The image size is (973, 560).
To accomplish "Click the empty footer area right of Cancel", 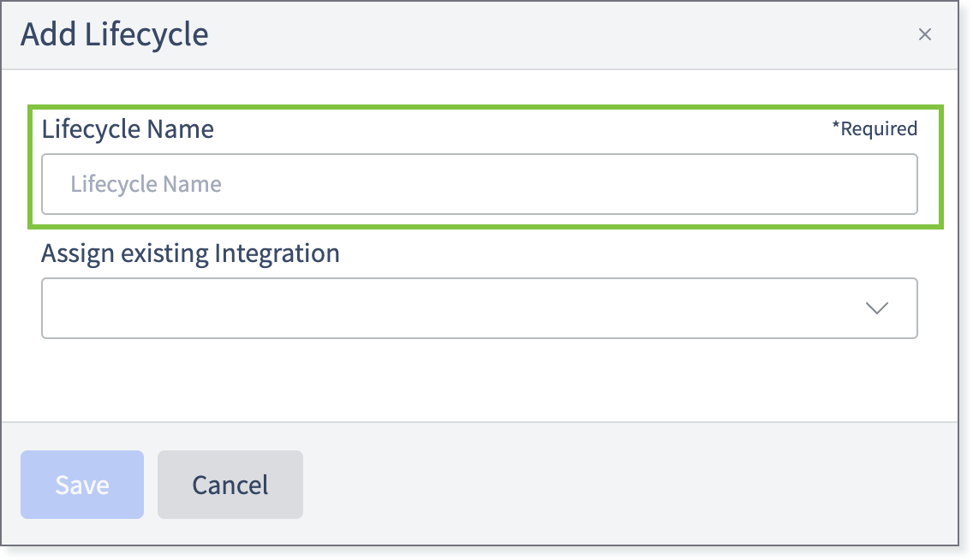I will point(630,485).
